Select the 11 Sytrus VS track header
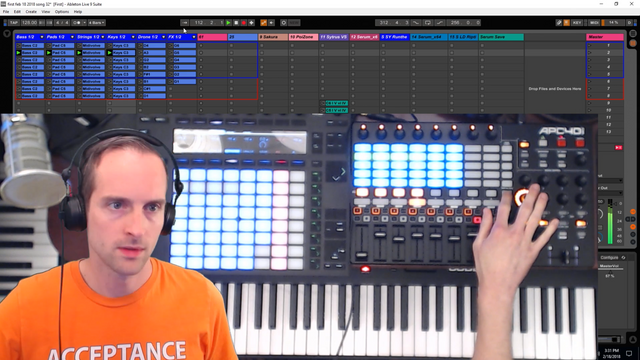The image size is (640, 360). pyautogui.click(x=334, y=37)
